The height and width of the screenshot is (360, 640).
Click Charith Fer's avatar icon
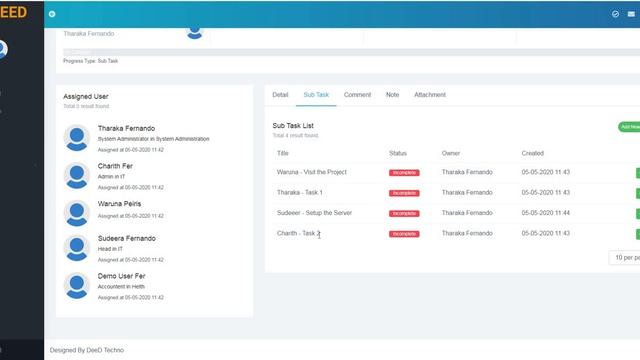tap(77, 176)
